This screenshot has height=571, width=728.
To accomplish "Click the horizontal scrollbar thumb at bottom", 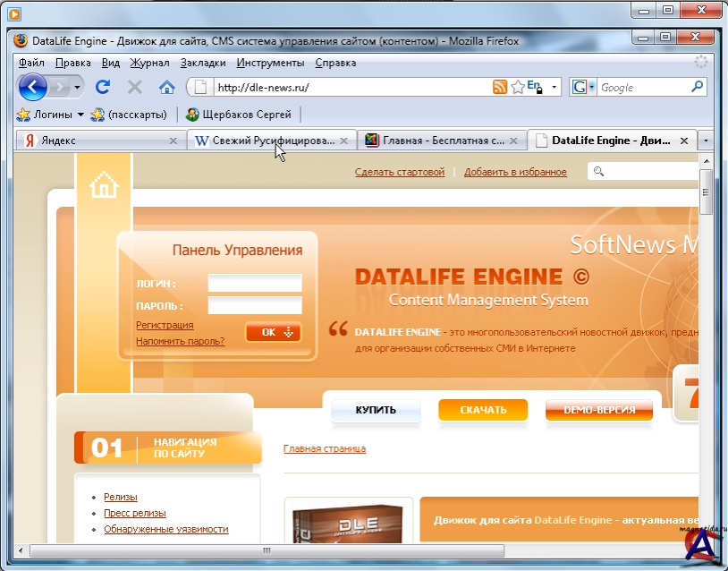I will (x=266, y=550).
